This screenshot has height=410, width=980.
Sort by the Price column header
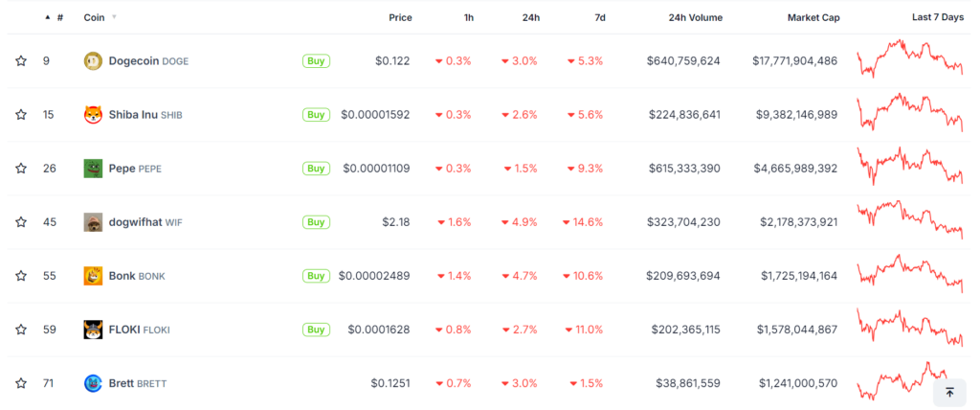click(400, 17)
